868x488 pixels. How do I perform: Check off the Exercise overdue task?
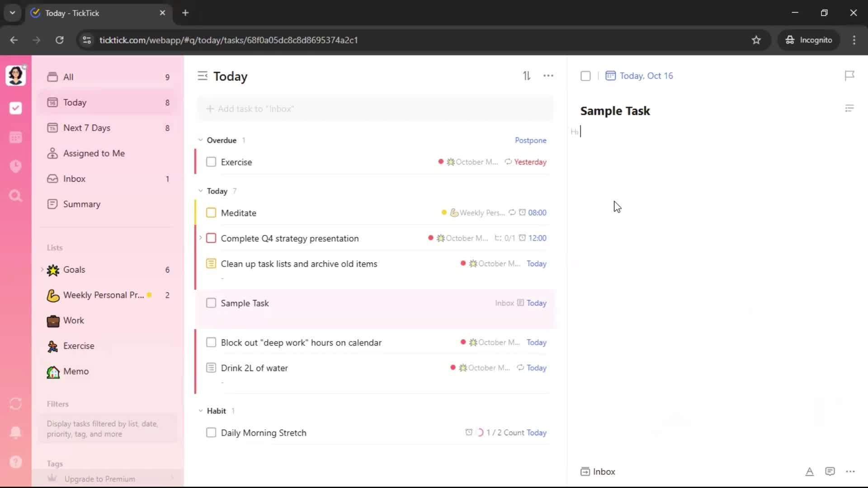tap(211, 162)
